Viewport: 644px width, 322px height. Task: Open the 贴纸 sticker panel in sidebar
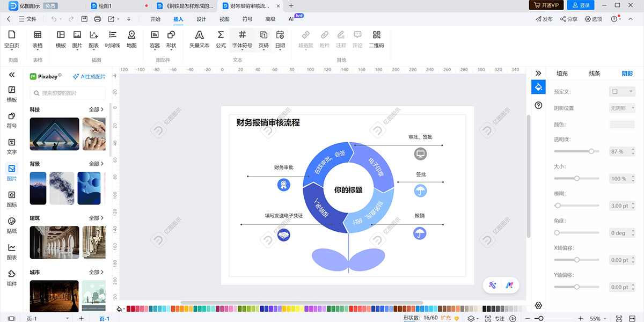tap(12, 225)
